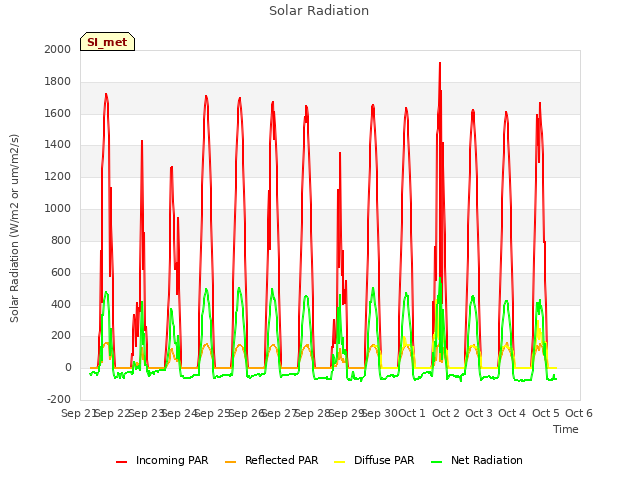
Task: Click the 1400 y-axis tick label
Action: pyautogui.click(x=58, y=144)
